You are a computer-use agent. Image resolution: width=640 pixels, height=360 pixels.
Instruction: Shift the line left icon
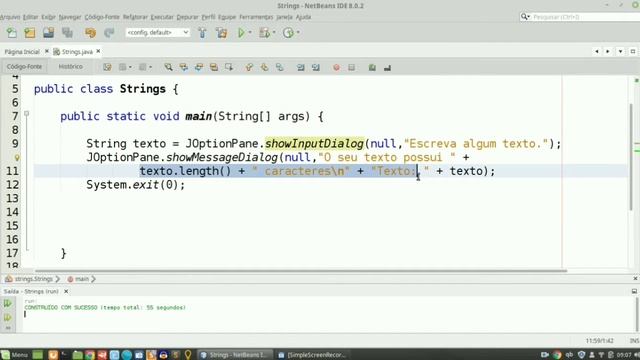(x=300, y=67)
